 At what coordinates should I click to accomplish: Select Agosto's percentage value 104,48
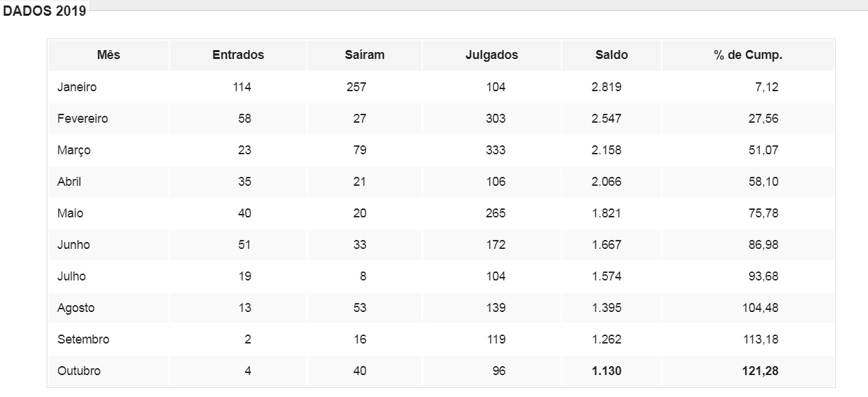[760, 308]
